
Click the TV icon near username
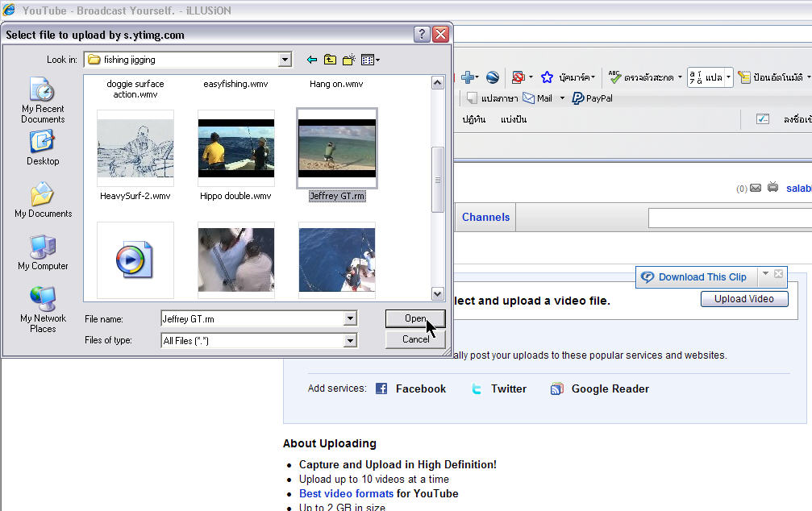pyautogui.click(x=772, y=188)
